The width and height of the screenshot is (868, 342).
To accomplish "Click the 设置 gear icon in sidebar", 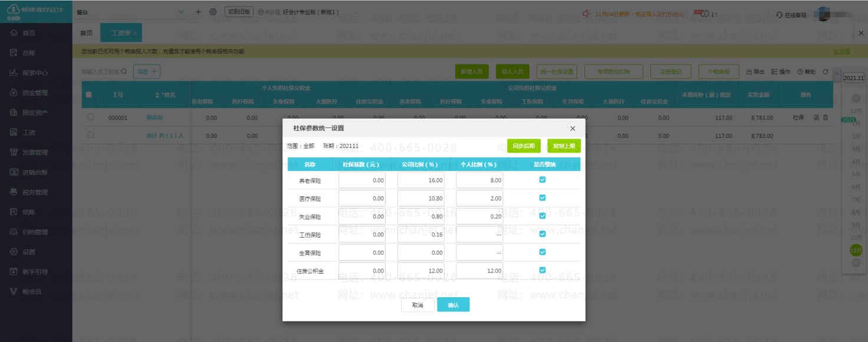I will pos(13,252).
